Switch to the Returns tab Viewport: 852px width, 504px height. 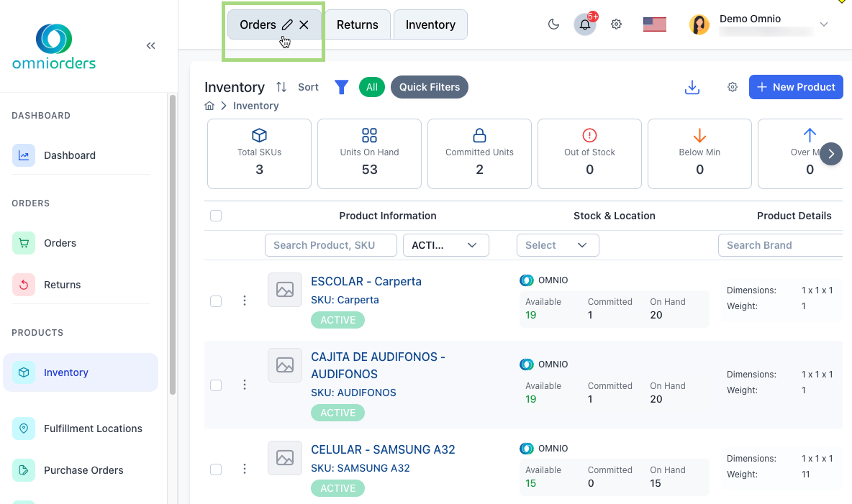357,24
